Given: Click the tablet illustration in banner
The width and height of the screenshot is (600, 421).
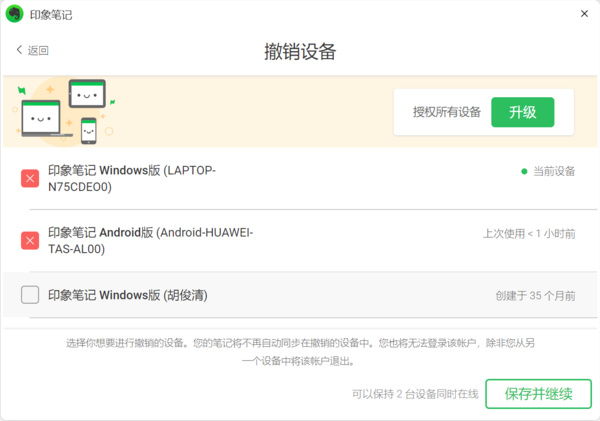Looking at the screenshot, I should (x=86, y=96).
